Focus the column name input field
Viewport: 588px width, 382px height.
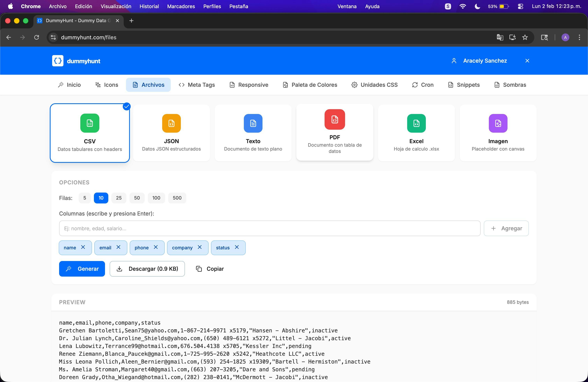click(x=269, y=228)
